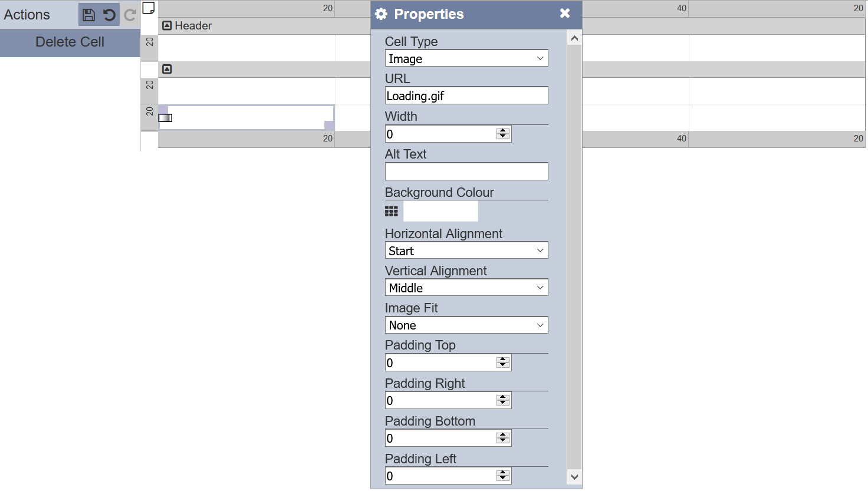Screen dimensions: 868x491
Task: Collapse the Header section
Action: tap(167, 25)
